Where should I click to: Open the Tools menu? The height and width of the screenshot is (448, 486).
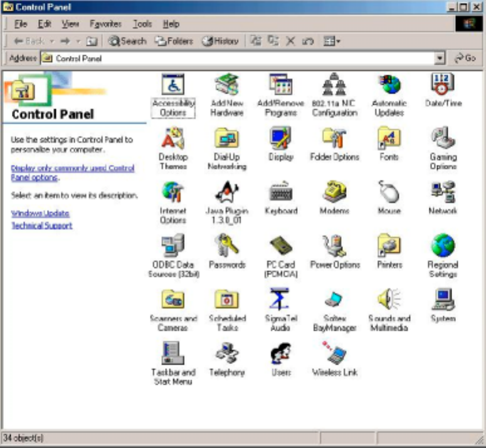[x=142, y=24]
